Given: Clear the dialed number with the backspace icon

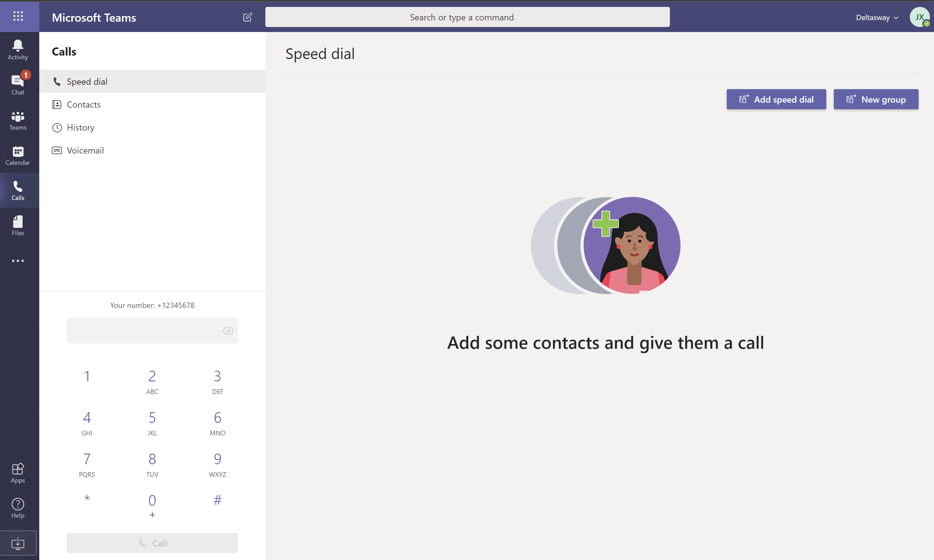Looking at the screenshot, I should (228, 330).
